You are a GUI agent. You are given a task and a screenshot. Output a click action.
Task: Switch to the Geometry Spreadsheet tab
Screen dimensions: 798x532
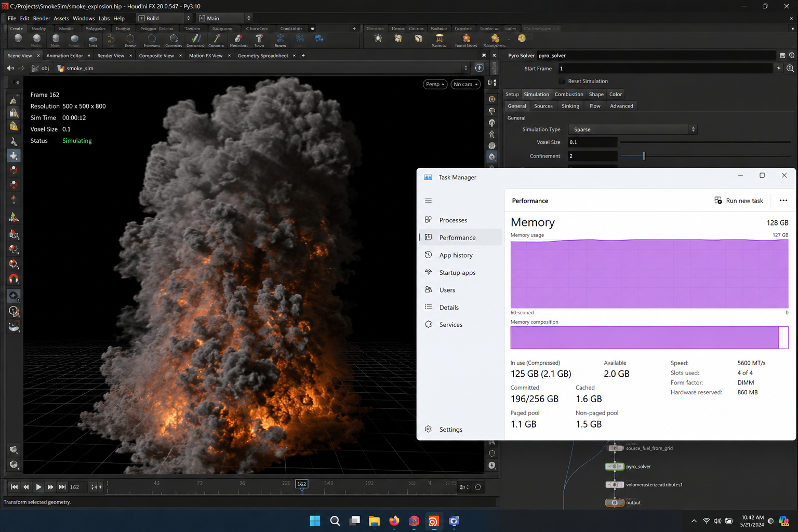(x=263, y=56)
